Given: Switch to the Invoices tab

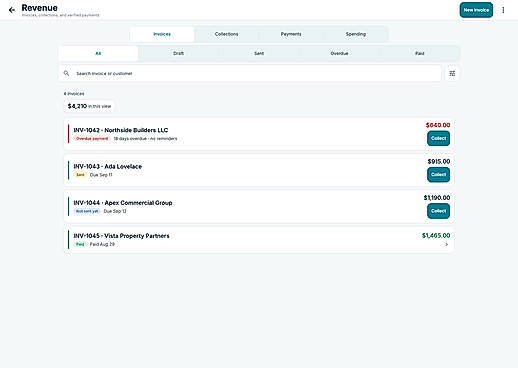Looking at the screenshot, I should pyautogui.click(x=162, y=34).
